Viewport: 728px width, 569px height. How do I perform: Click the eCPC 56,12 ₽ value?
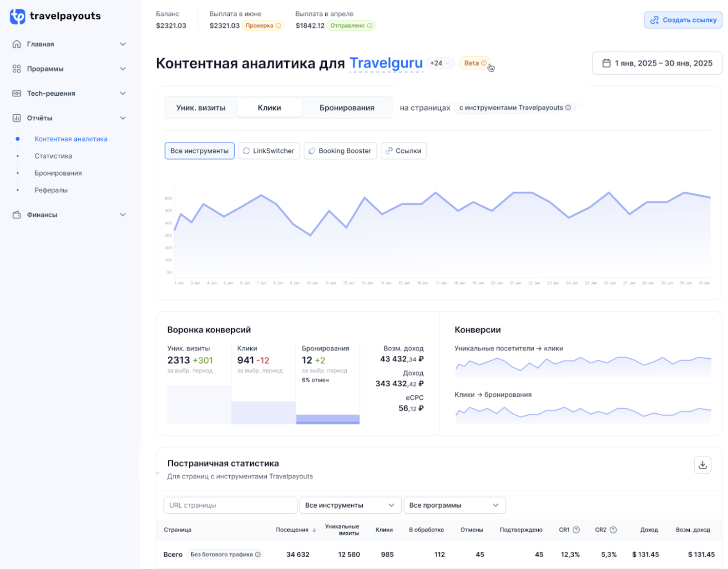[411, 408]
